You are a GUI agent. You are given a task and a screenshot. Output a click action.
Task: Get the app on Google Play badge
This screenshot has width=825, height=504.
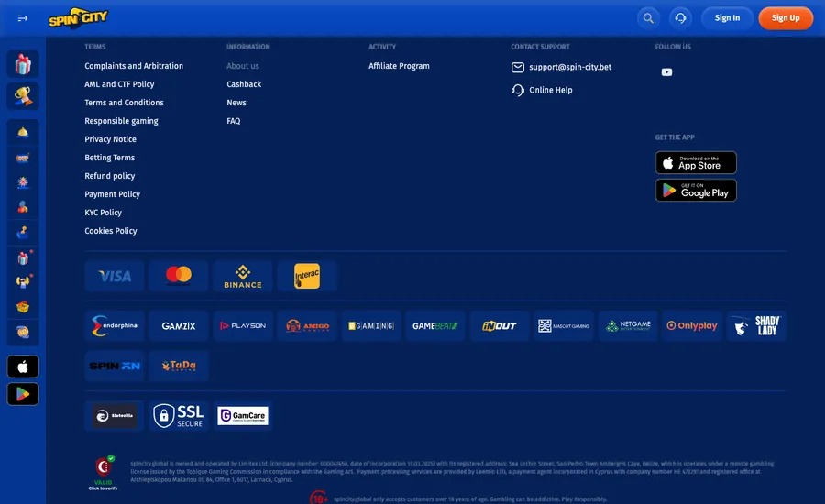[x=696, y=190]
